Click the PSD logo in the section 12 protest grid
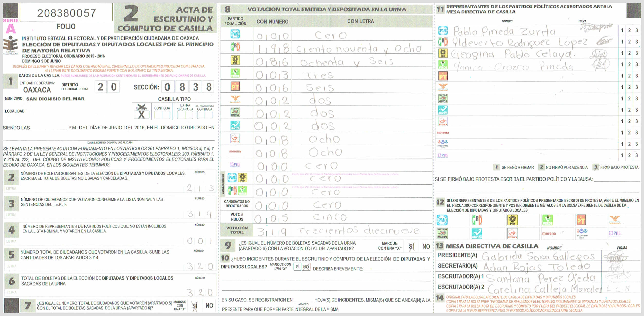This screenshot has width=644, height=316. [x=513, y=233]
